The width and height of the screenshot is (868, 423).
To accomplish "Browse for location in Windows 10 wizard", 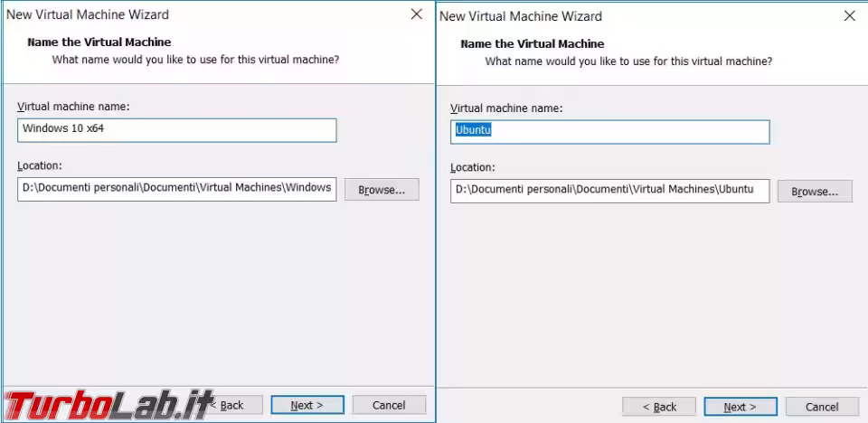I will tap(382, 190).
